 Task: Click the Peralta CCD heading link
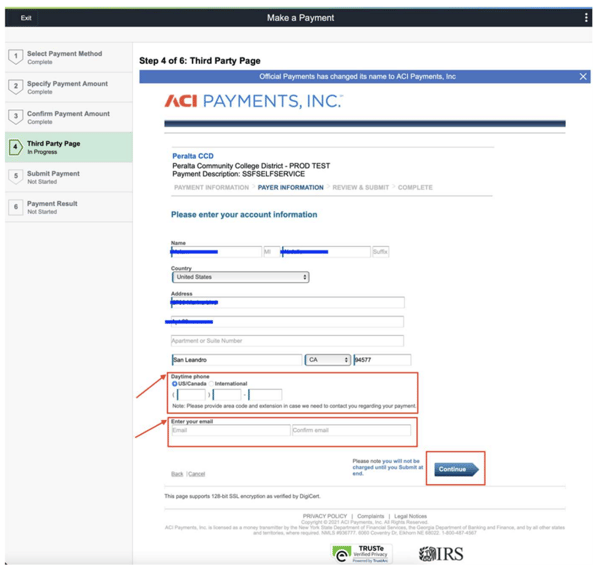193,156
